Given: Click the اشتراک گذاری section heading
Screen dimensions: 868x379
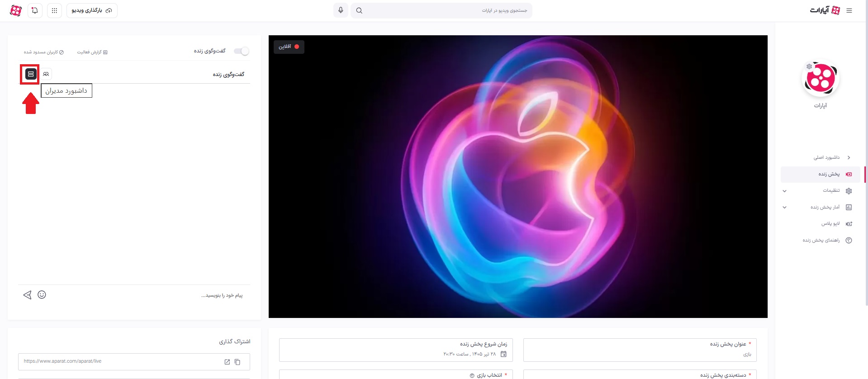Looking at the screenshot, I should click(x=235, y=341).
